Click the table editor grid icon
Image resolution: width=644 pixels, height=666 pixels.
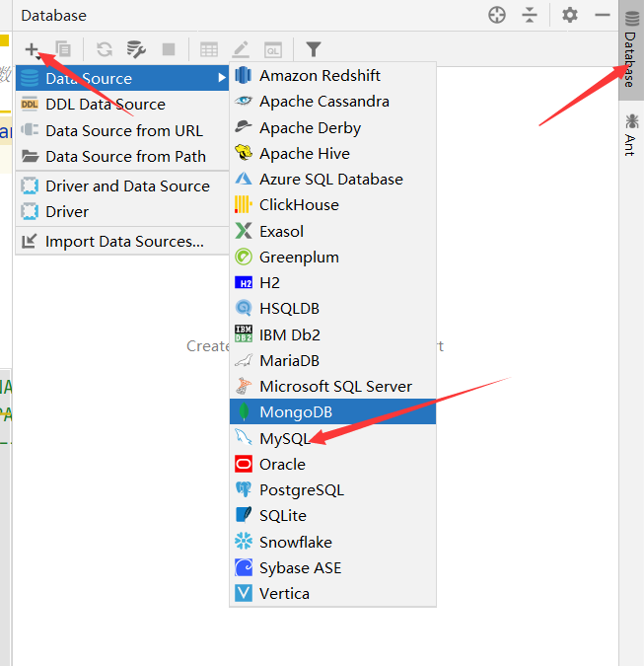(x=209, y=49)
